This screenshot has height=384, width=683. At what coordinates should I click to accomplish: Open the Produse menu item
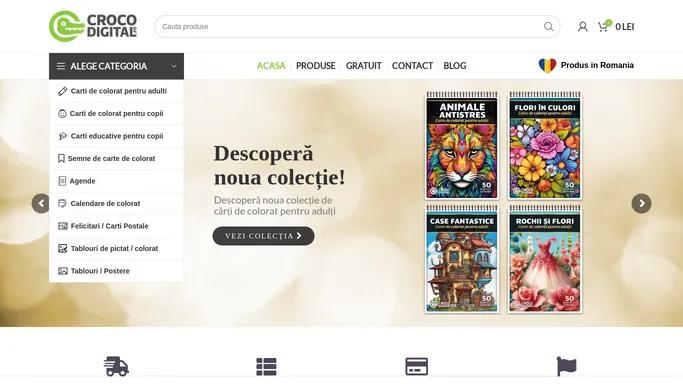click(x=316, y=66)
